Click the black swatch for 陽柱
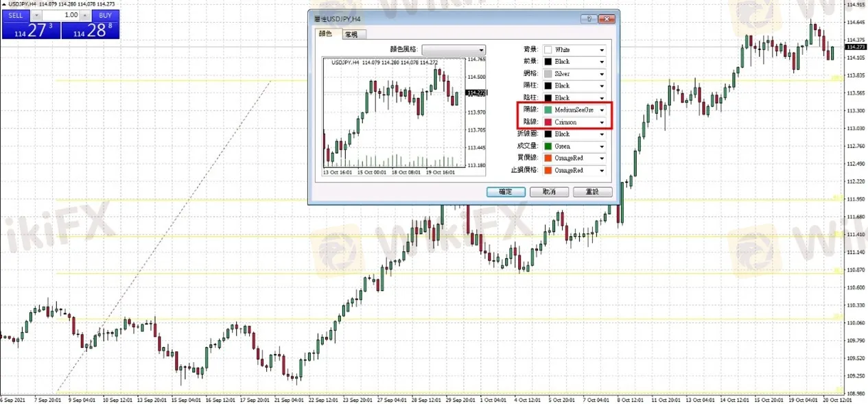868x404 pixels. (x=548, y=86)
